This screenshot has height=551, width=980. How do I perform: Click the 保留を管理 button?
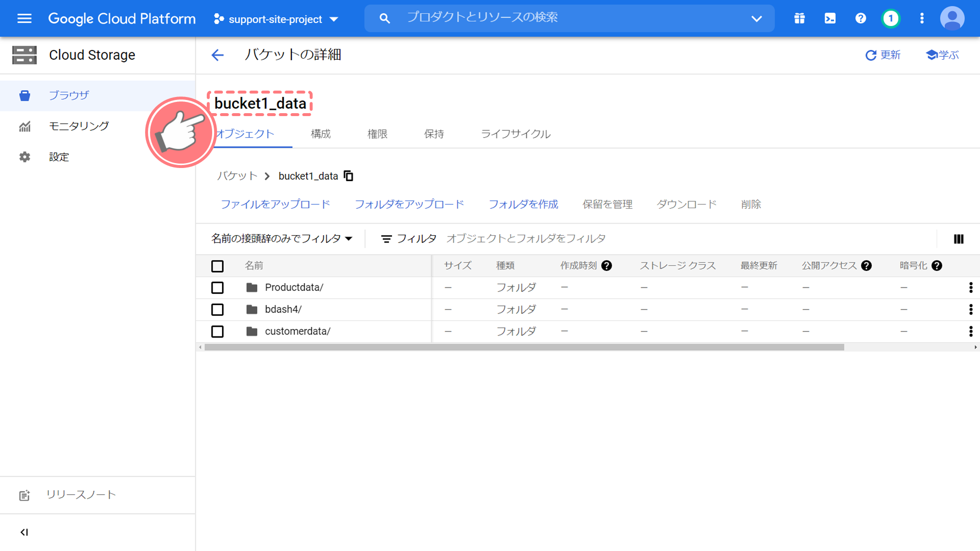[x=607, y=204]
